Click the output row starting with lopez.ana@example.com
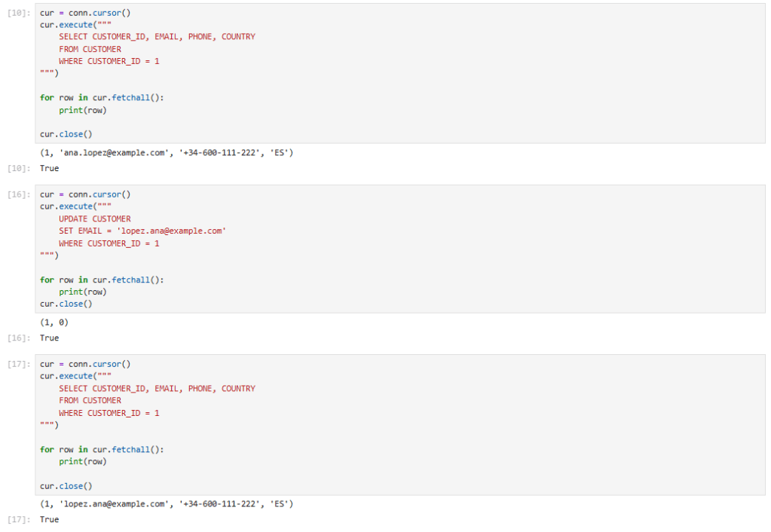771x532 pixels. pyautogui.click(x=166, y=503)
